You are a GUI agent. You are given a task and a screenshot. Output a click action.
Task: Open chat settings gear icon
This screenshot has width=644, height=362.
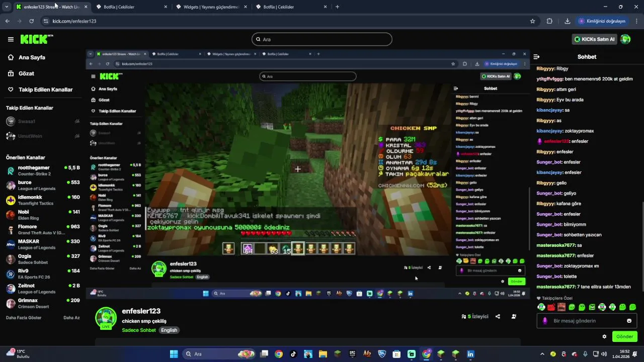tap(604, 336)
